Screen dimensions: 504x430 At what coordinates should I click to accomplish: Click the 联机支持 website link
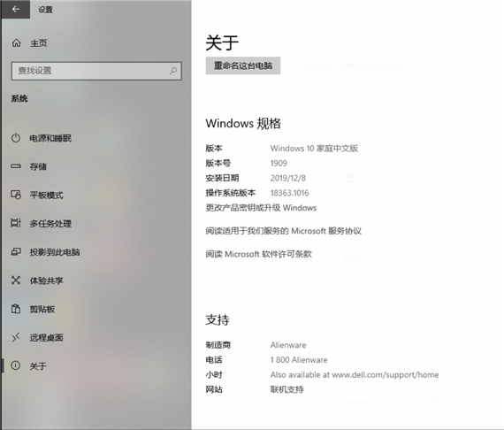[286, 389]
